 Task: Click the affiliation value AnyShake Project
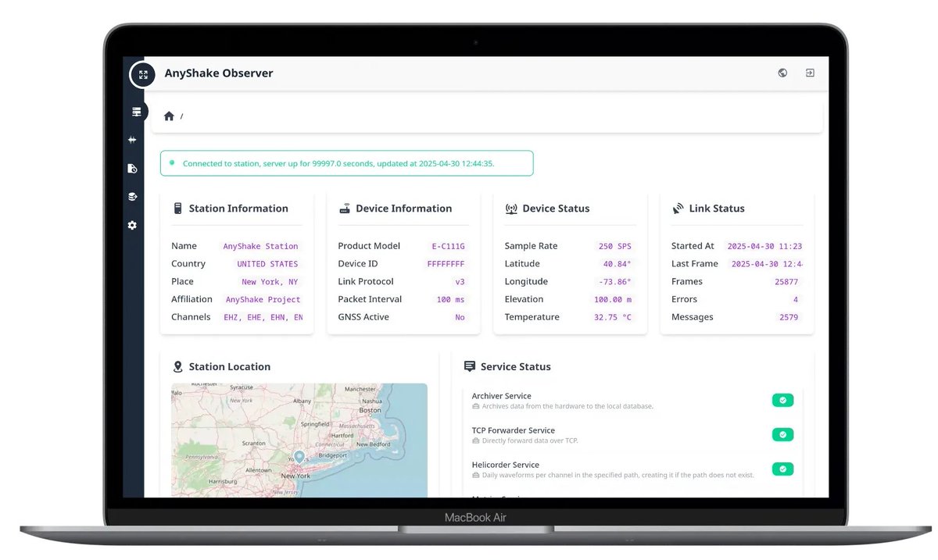(263, 300)
